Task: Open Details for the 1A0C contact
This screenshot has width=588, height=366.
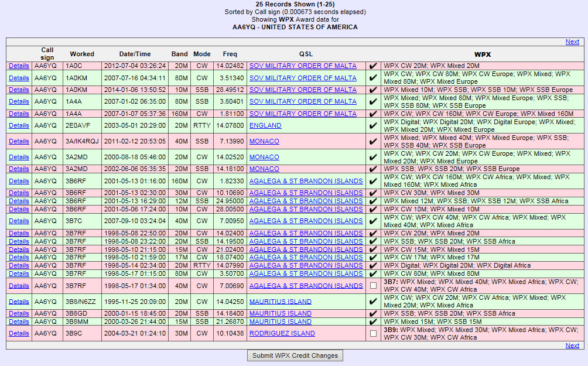Action: [19, 66]
